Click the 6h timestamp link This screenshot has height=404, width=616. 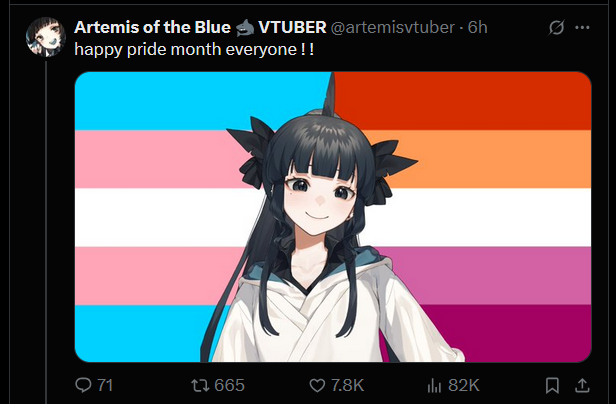[478, 28]
